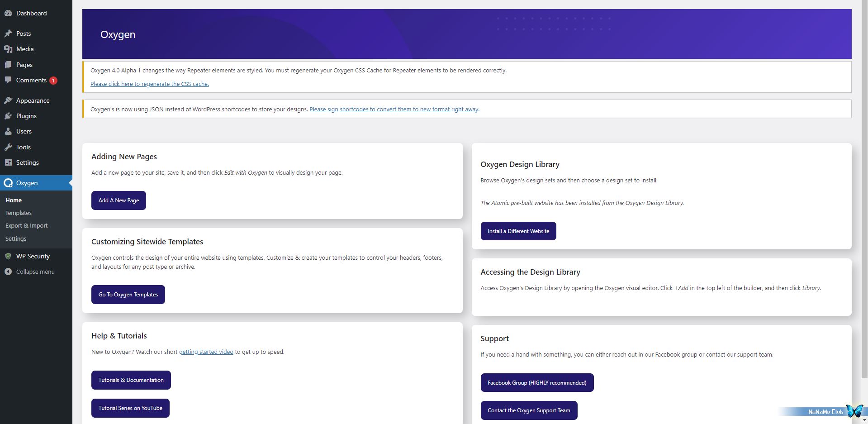Click the Plugins plug icon

8,116
